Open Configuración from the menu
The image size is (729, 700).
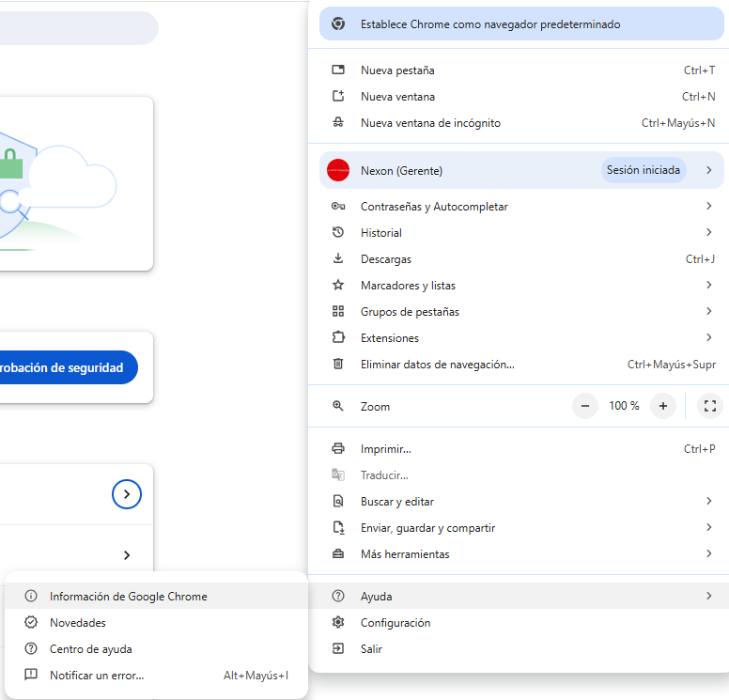(x=519, y=622)
